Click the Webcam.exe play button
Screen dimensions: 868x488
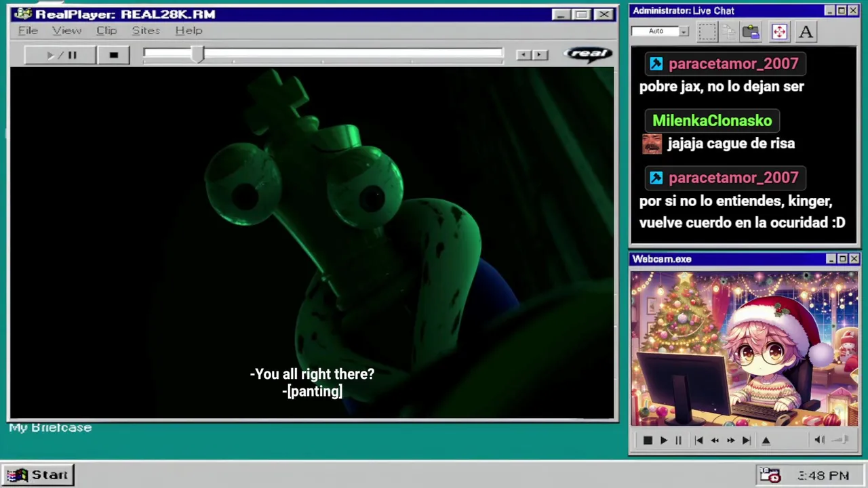pyautogui.click(x=664, y=441)
